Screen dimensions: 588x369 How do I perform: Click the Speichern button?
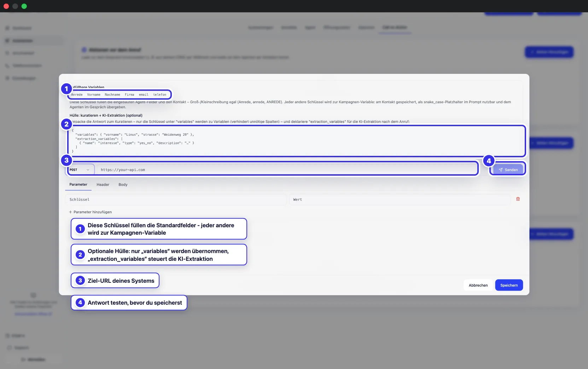coord(509,285)
